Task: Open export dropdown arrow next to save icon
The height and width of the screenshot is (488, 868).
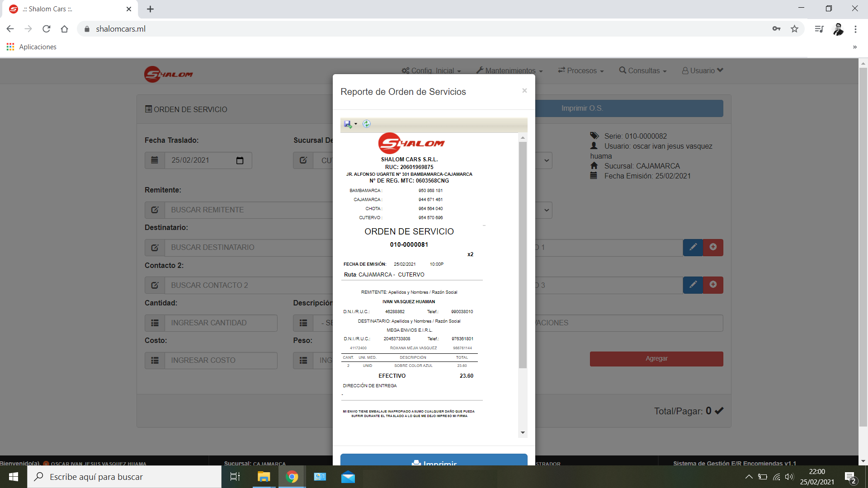Action: click(356, 124)
